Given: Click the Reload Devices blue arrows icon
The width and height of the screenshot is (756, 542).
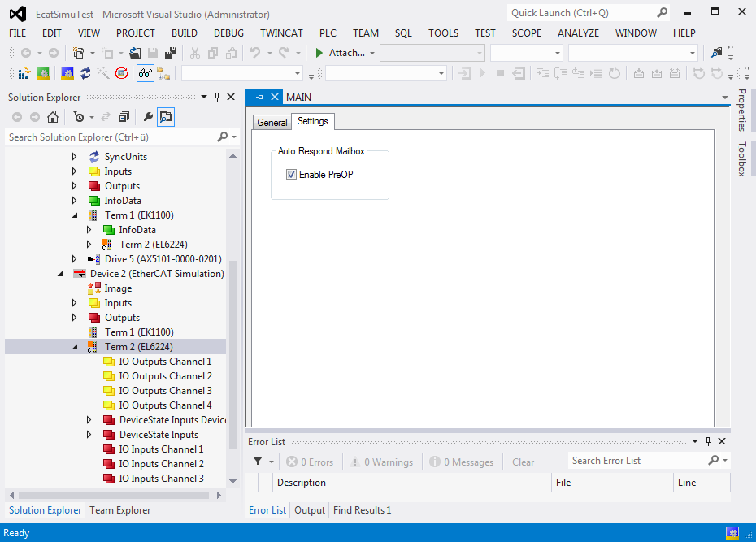Looking at the screenshot, I should 85,74.
